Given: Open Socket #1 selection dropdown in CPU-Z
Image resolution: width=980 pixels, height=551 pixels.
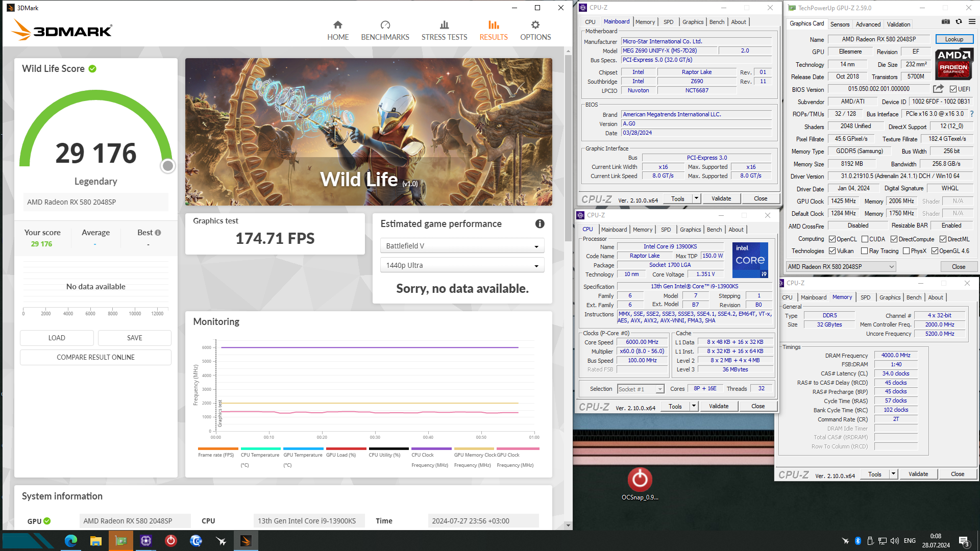Looking at the screenshot, I should 641,389.
